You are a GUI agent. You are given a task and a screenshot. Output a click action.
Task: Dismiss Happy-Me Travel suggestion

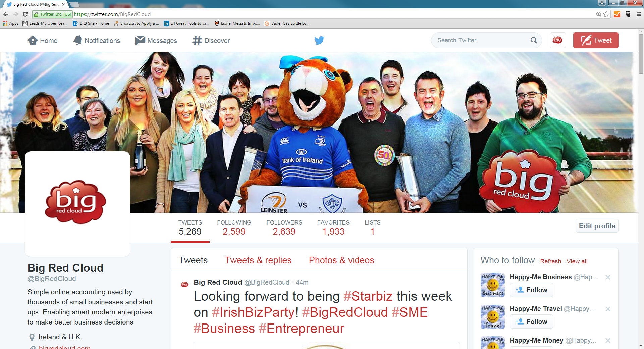[608, 309]
